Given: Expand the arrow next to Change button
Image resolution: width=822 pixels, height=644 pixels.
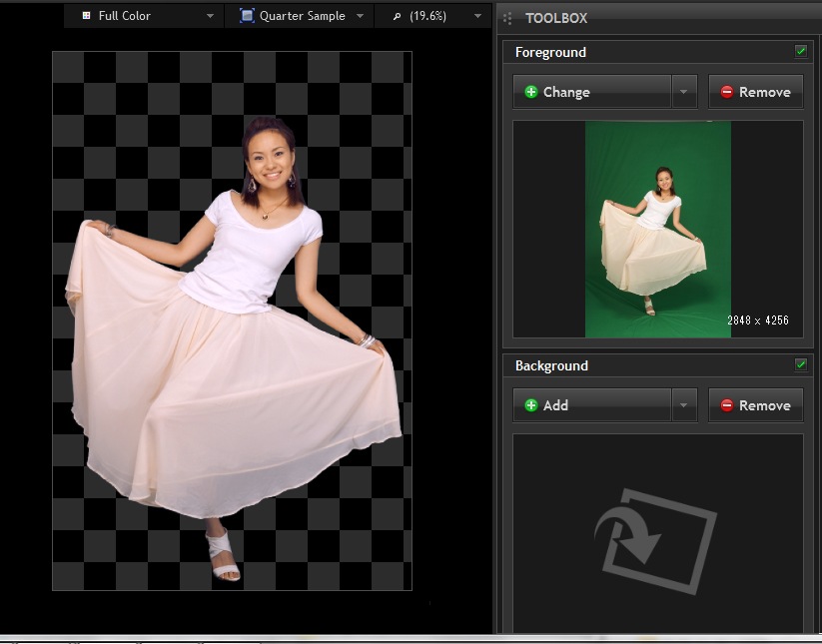Looking at the screenshot, I should point(683,92).
